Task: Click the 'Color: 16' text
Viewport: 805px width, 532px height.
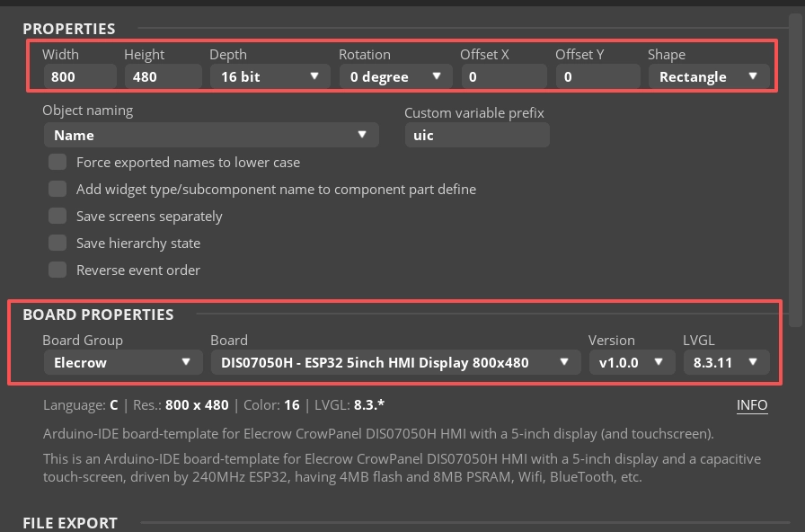Action: click(271, 405)
